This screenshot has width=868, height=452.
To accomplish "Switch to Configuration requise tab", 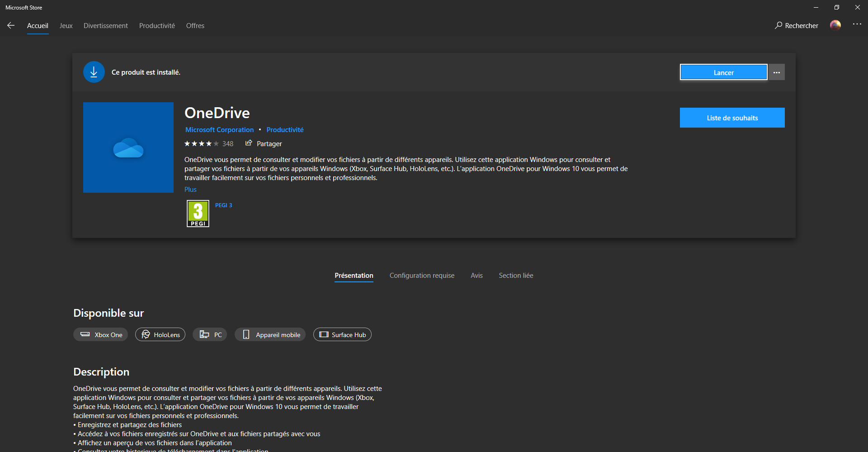I will (422, 276).
